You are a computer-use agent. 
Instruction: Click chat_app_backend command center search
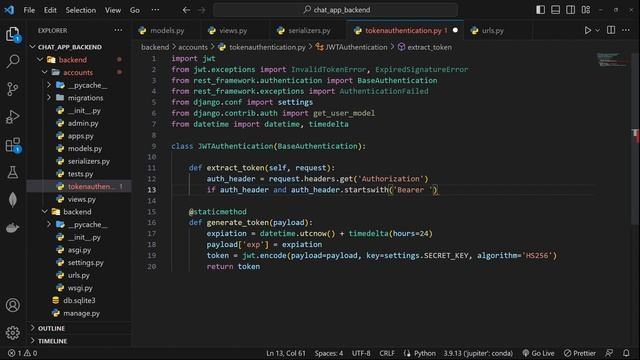pos(336,10)
